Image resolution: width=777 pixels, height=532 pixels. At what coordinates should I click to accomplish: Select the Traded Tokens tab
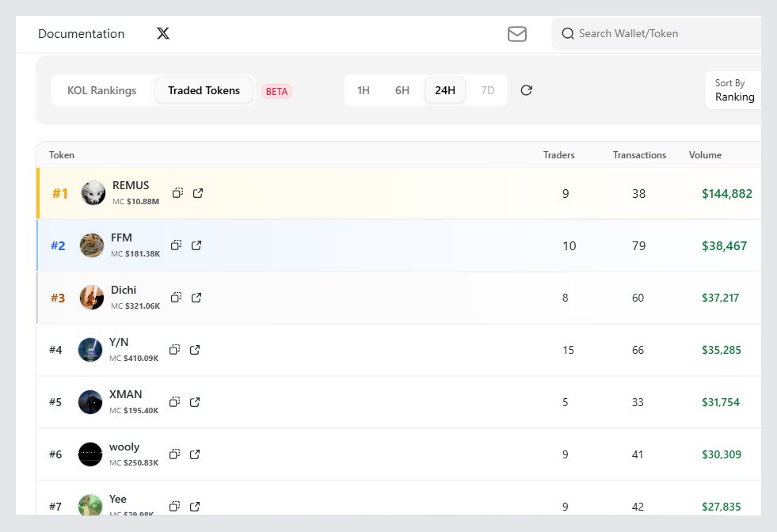(204, 90)
